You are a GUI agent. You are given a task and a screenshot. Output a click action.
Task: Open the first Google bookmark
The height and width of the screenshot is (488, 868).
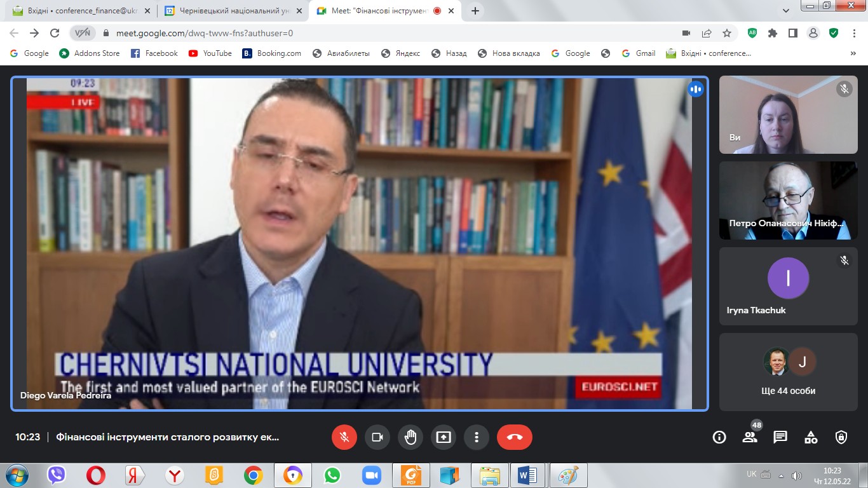coord(29,53)
